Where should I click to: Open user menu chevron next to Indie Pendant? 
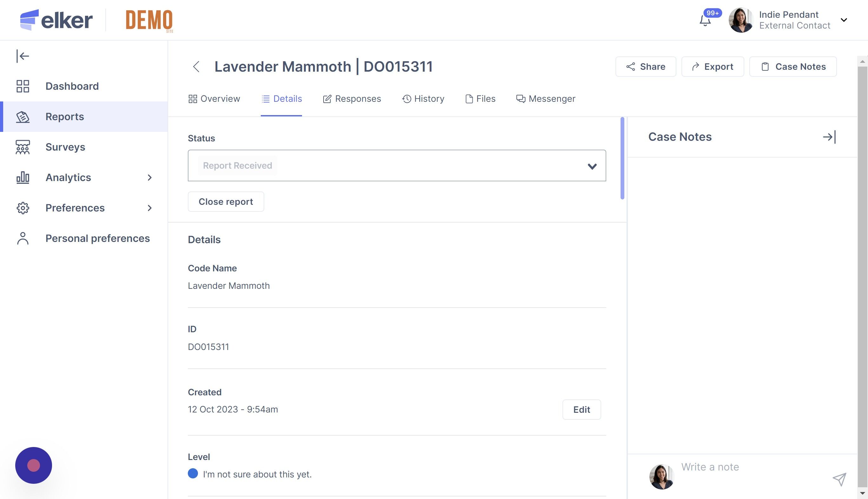click(844, 20)
